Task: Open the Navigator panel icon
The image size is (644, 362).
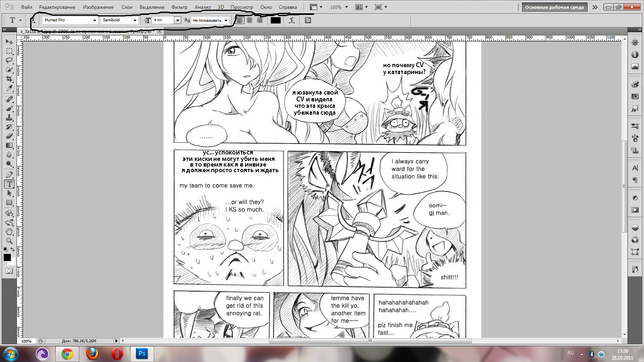Action: tap(635, 43)
